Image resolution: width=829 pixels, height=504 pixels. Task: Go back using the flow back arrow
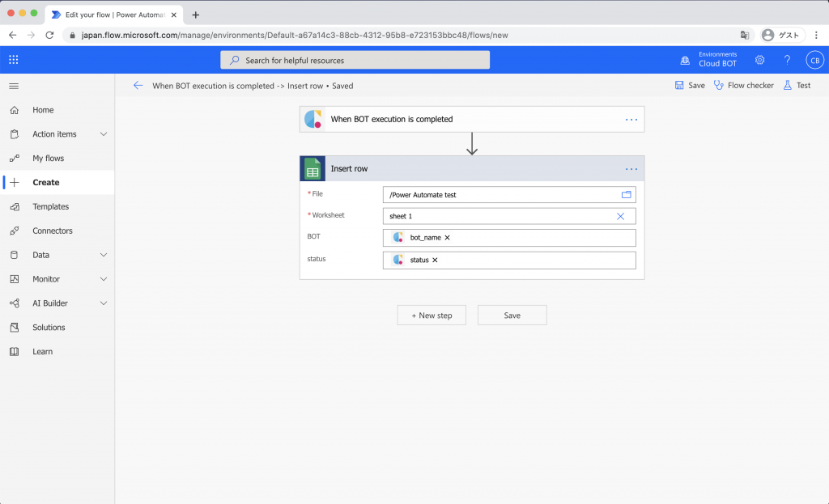click(x=138, y=85)
